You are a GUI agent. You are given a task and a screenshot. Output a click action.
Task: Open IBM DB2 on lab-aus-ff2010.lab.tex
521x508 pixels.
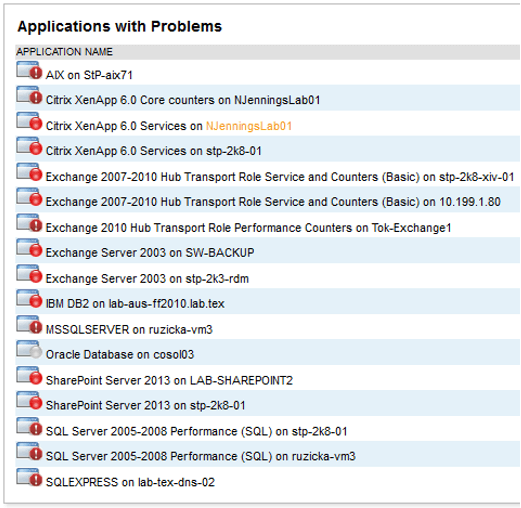pos(135,304)
